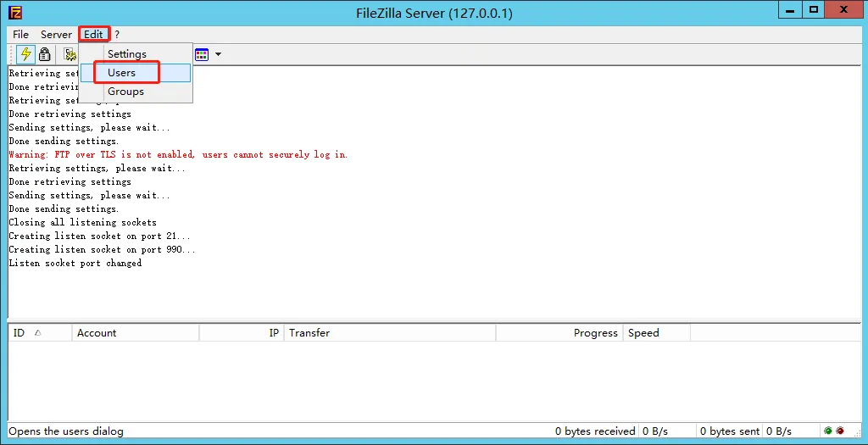Click 'Opens the users dialog' status text
The height and width of the screenshot is (445, 868).
point(66,431)
